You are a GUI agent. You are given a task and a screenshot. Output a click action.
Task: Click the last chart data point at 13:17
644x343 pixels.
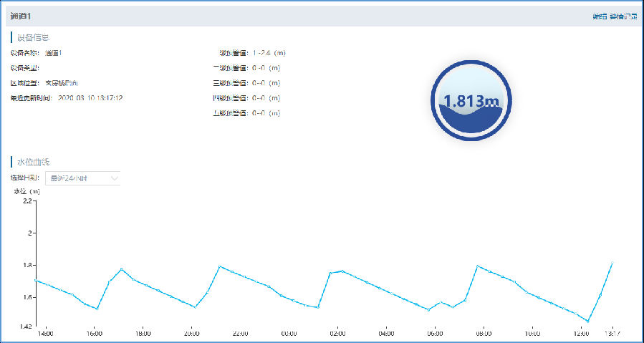point(612,263)
